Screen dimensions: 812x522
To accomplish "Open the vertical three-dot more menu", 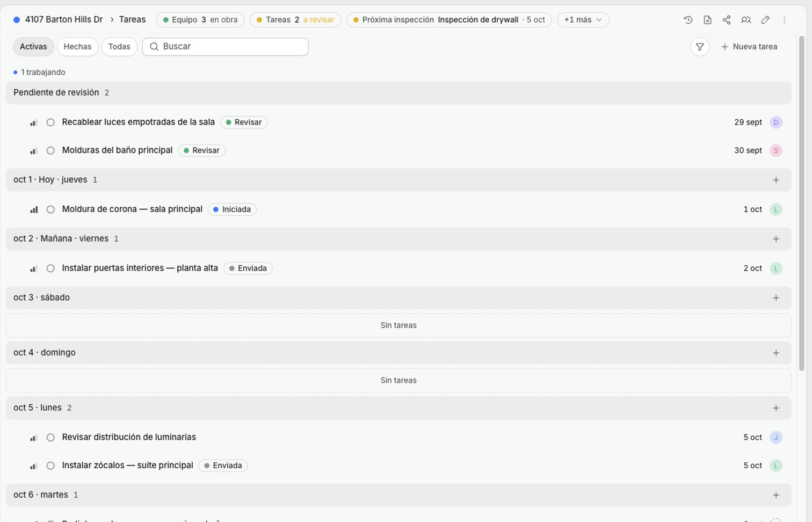I will pos(785,20).
